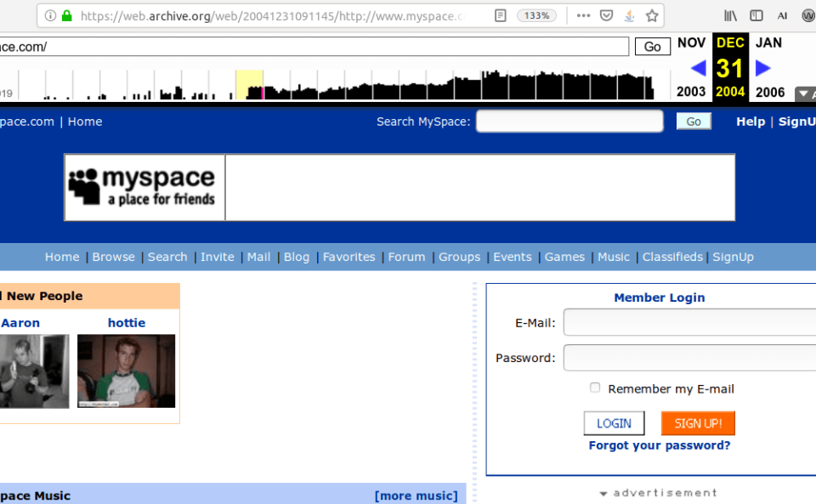Bookmark this page with the star icon
816x504 pixels.
651,16
